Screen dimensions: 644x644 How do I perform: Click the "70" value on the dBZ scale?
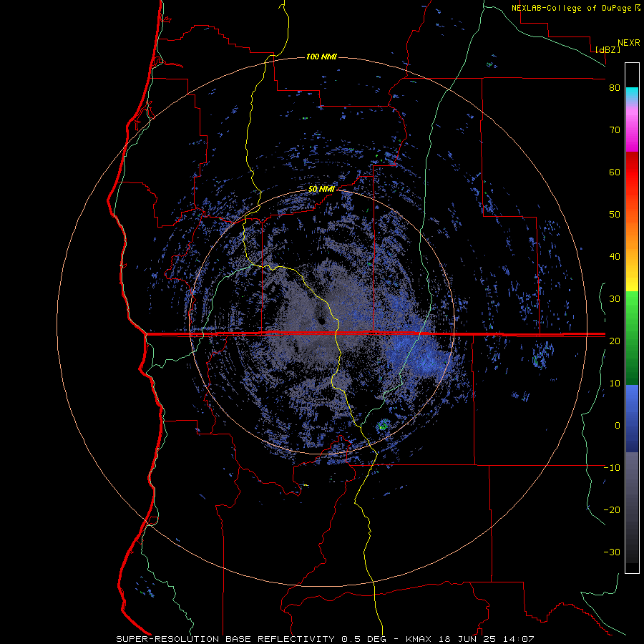pyautogui.click(x=615, y=130)
